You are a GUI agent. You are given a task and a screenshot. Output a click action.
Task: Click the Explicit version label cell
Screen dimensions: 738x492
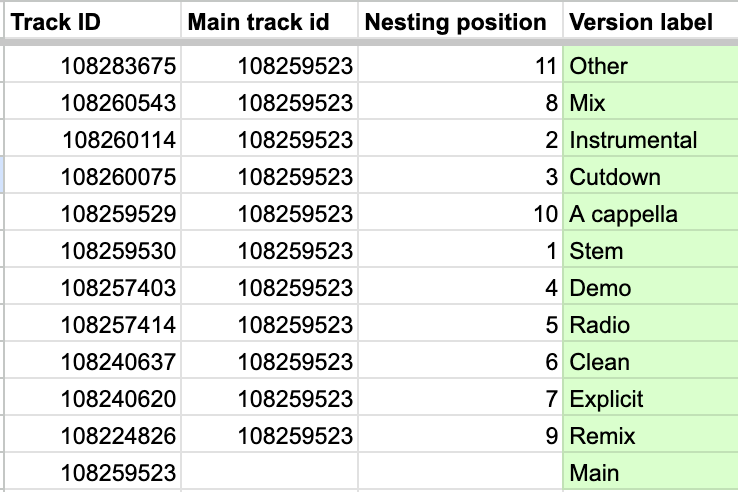[650, 398]
